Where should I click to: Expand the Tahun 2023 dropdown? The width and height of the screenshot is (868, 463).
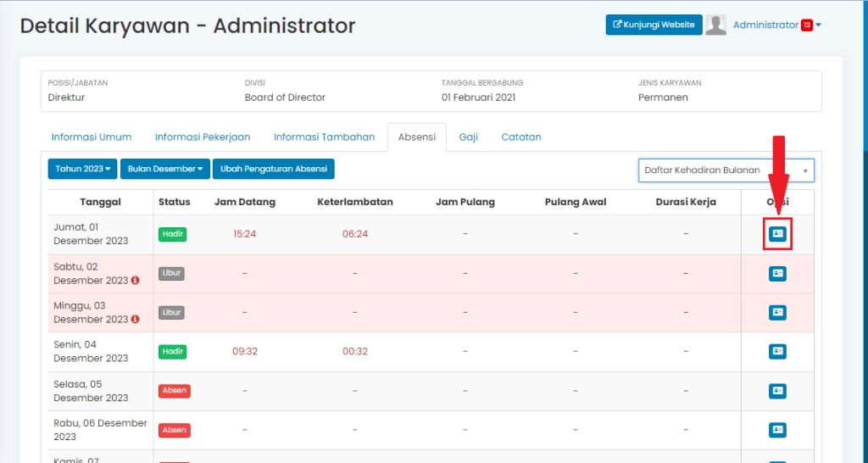tap(83, 169)
